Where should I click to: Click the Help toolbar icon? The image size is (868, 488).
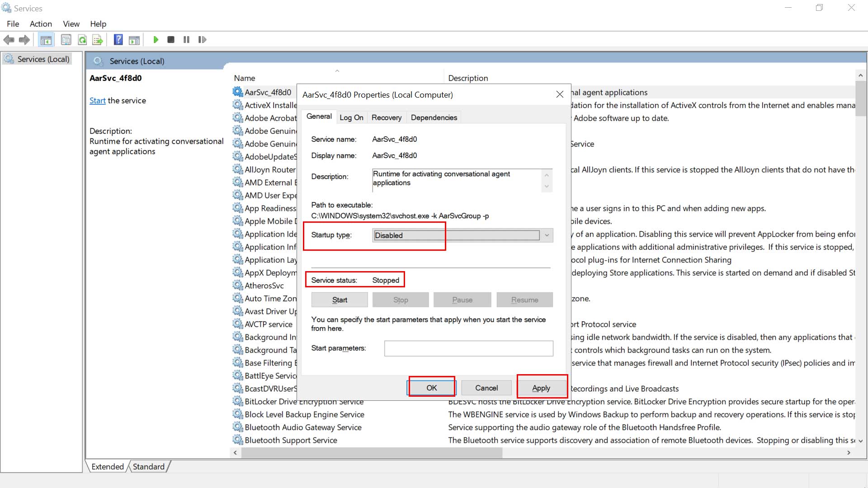click(118, 39)
